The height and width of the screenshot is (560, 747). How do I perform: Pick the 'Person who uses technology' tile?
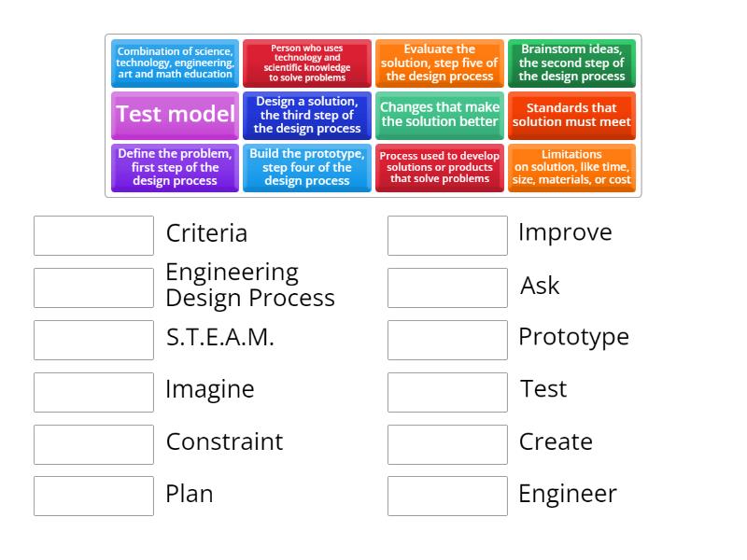(x=307, y=63)
